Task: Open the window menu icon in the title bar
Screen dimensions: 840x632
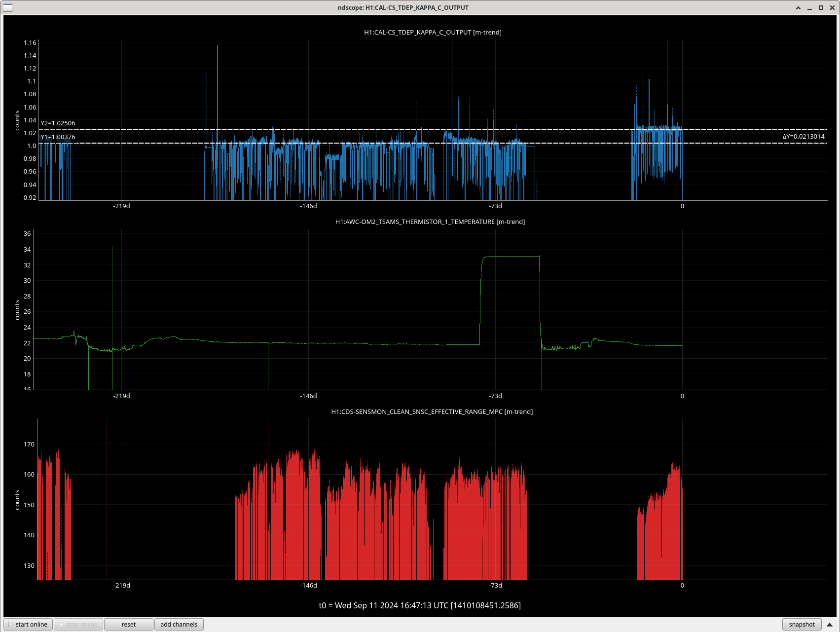Action: click(7, 7)
